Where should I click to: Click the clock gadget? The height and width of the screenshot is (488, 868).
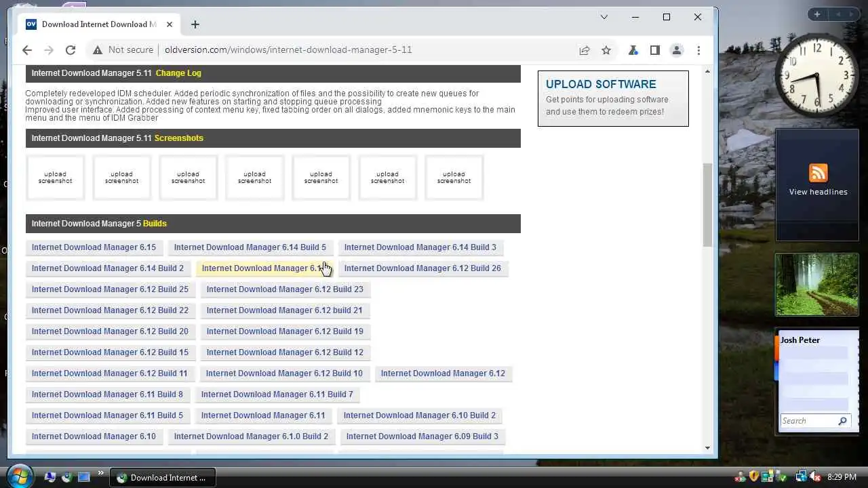pos(817,75)
